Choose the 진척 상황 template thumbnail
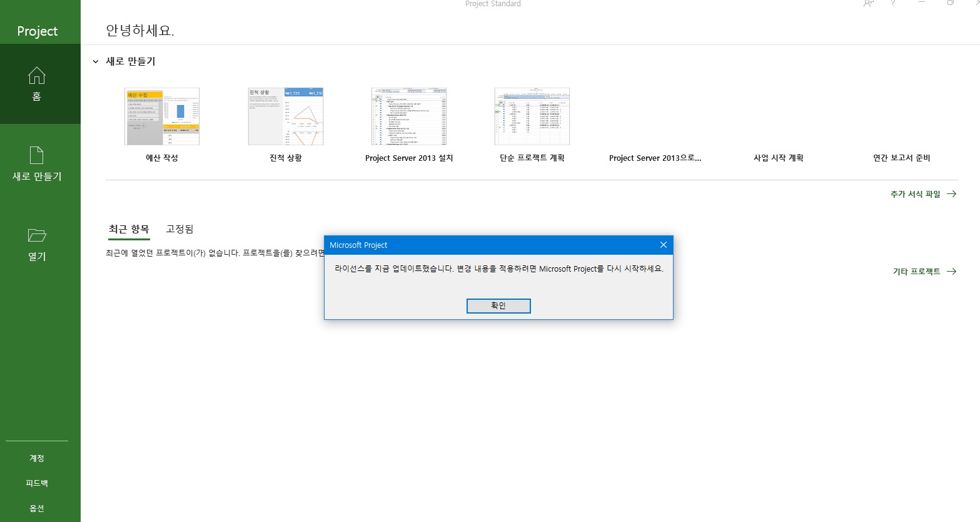Screen dimensions: 980x522 pos(286,116)
